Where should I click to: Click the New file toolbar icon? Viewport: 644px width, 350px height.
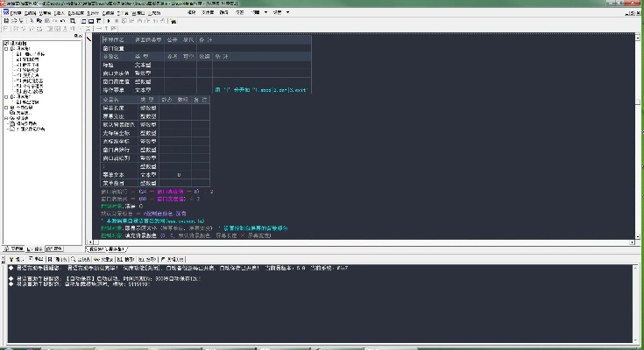(x=4, y=21)
